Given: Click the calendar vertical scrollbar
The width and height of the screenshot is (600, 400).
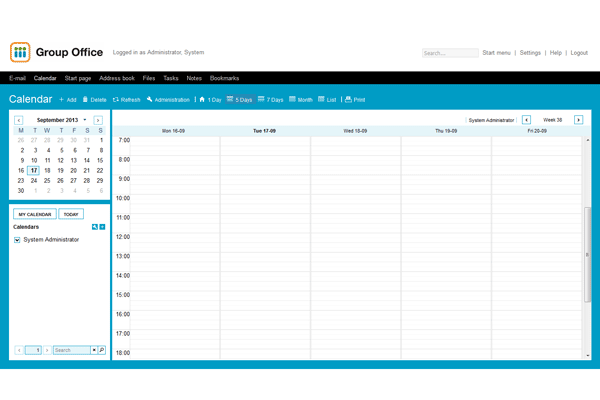Looking at the screenshot, I should click(x=587, y=254).
